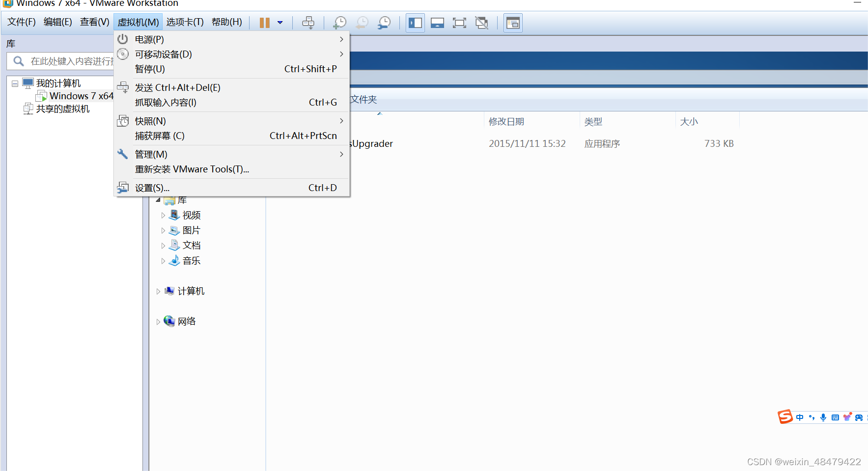Select 暂停(U) from the menu
The image size is (868, 471).
[x=231, y=69]
